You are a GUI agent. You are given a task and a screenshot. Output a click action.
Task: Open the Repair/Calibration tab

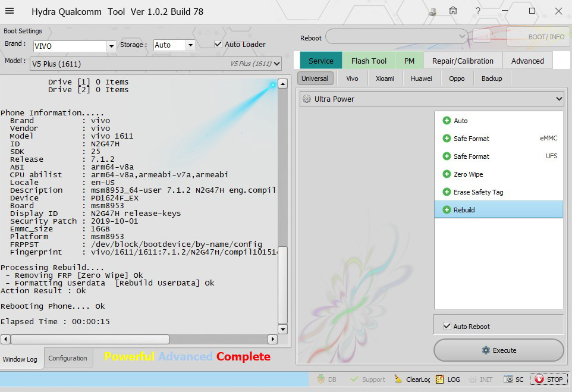(463, 61)
